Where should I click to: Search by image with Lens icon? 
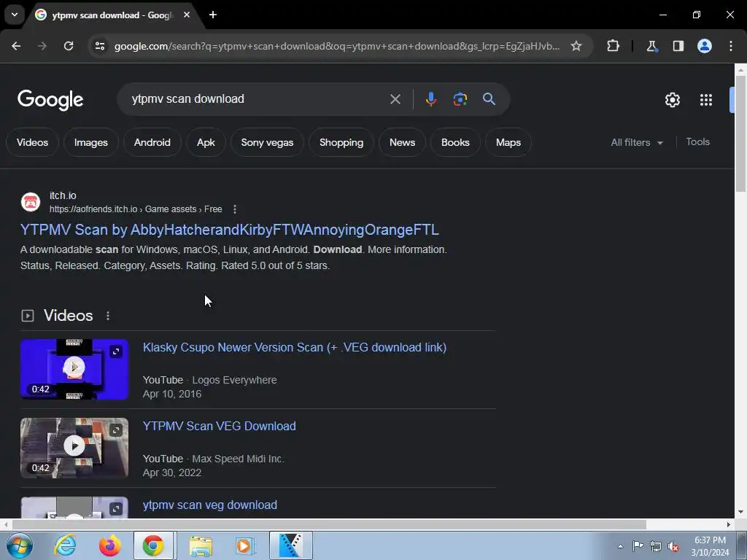pos(460,99)
